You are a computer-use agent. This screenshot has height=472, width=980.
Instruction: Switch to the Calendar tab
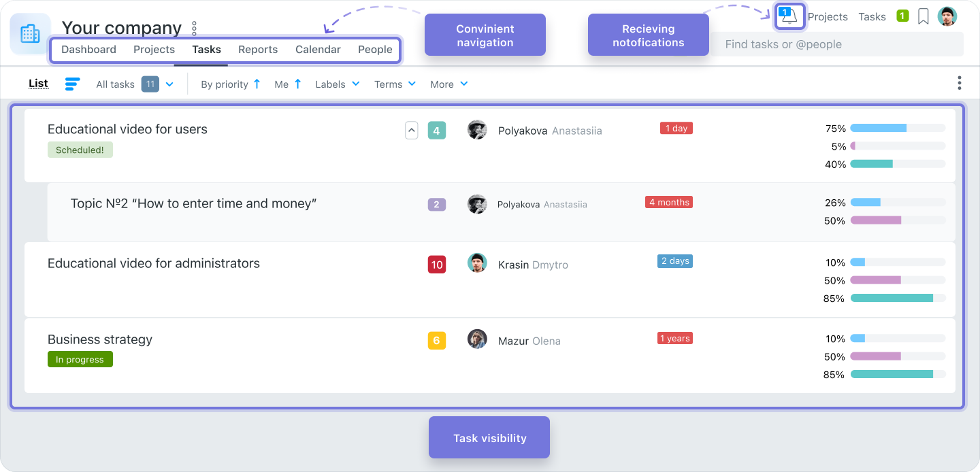tap(318, 49)
